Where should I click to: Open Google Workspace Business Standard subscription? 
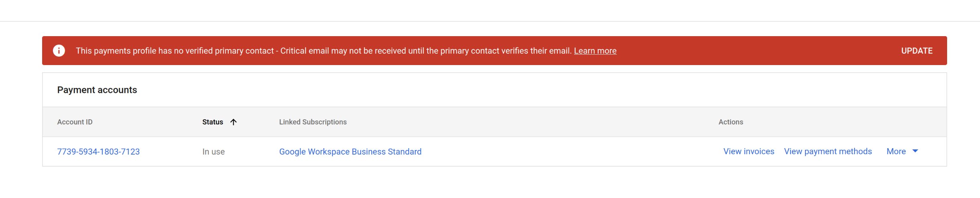tap(350, 152)
